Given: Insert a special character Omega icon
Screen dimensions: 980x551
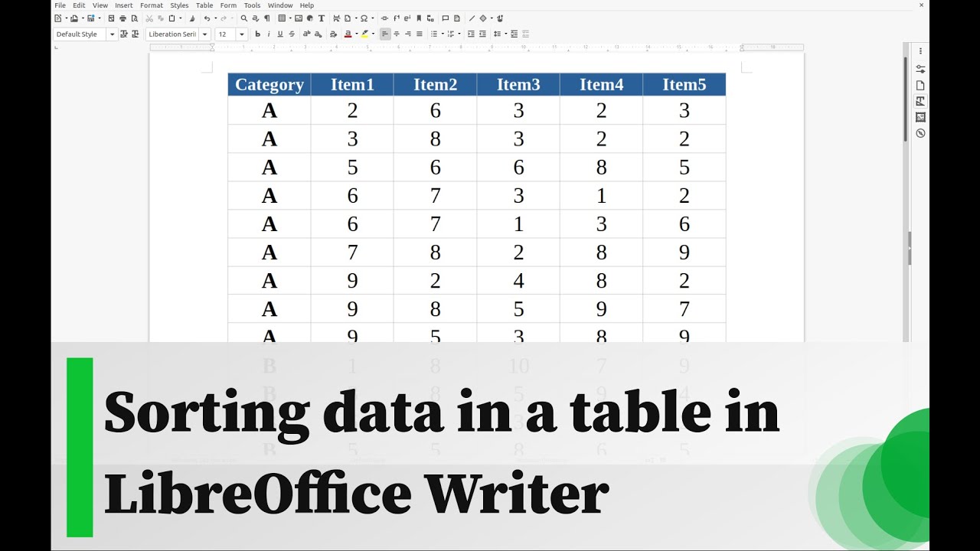Looking at the screenshot, I should (364, 18).
